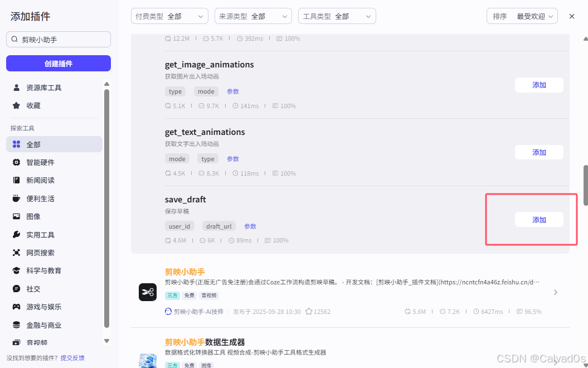Click the 剪映小助手 plugin title
Image resolution: width=588 pixels, height=368 pixels.
(185, 272)
